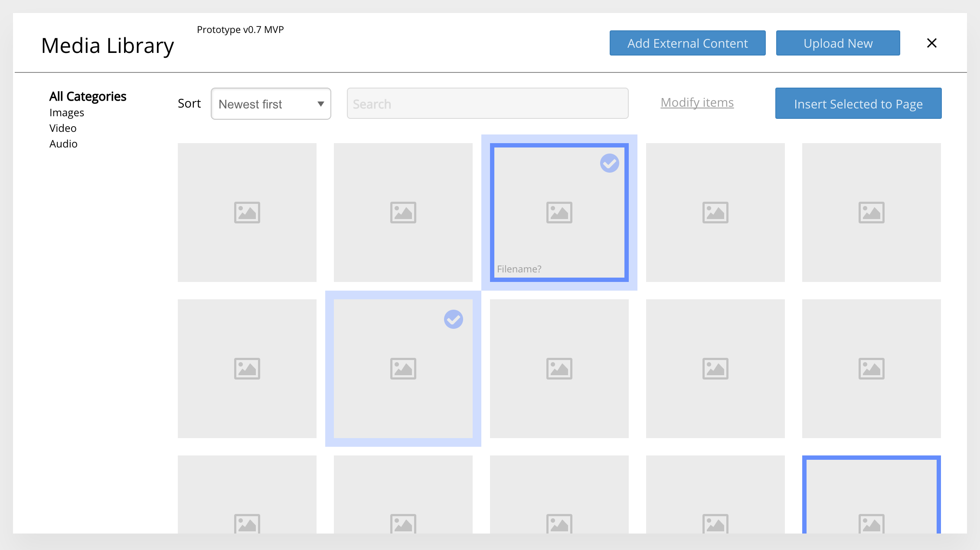The width and height of the screenshot is (980, 550).
Task: Click the placeholder icon in the second top-row thumbnail
Action: (403, 212)
